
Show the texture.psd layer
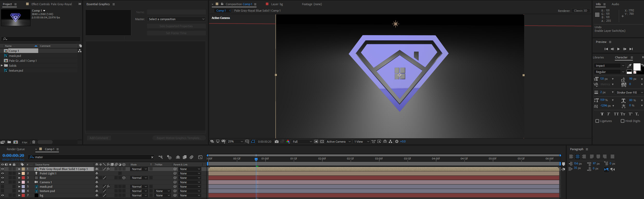coord(3,191)
